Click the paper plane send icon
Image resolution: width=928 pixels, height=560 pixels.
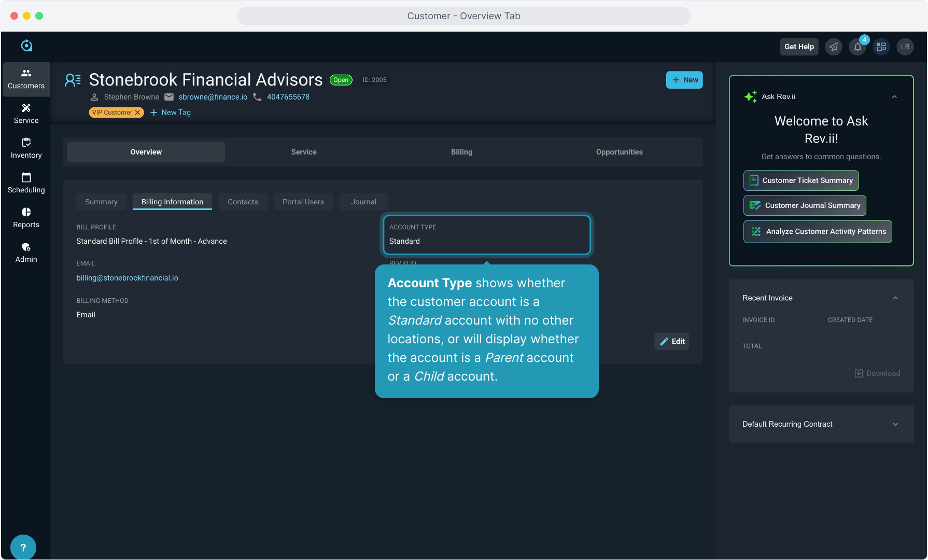[834, 47]
